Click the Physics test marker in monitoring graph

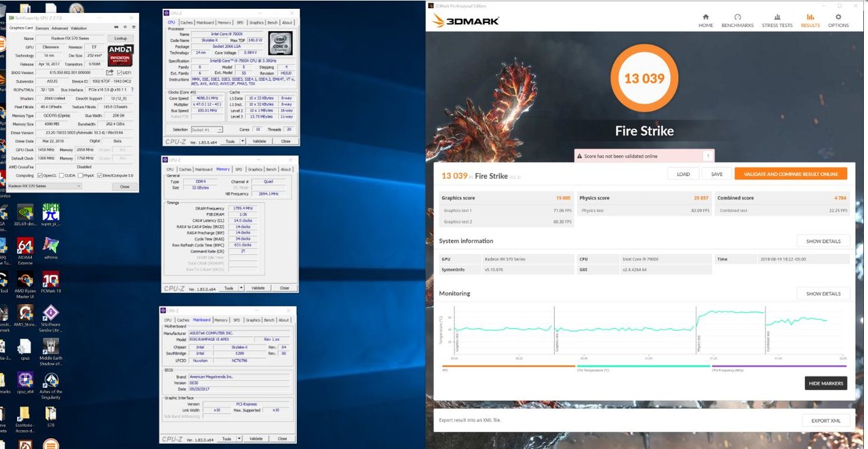(x=697, y=330)
